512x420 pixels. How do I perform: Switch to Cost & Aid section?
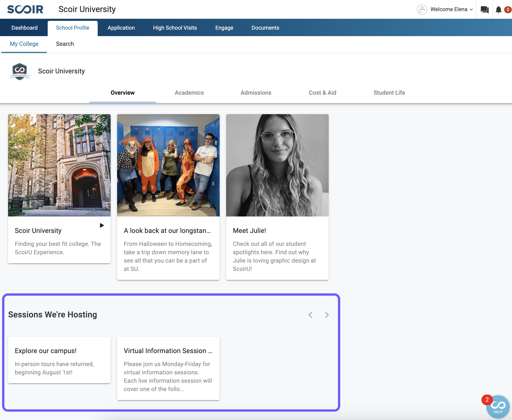[x=322, y=93]
